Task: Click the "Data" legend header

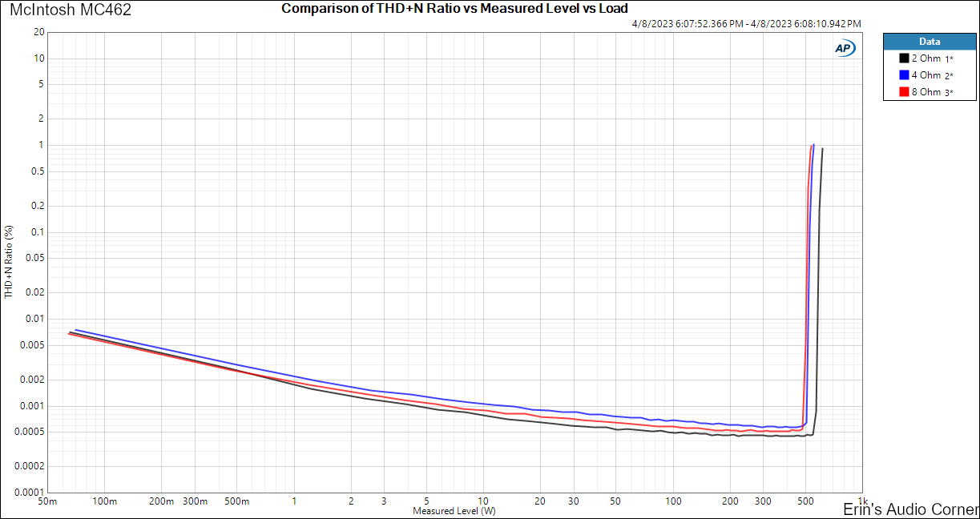Action: tap(930, 41)
